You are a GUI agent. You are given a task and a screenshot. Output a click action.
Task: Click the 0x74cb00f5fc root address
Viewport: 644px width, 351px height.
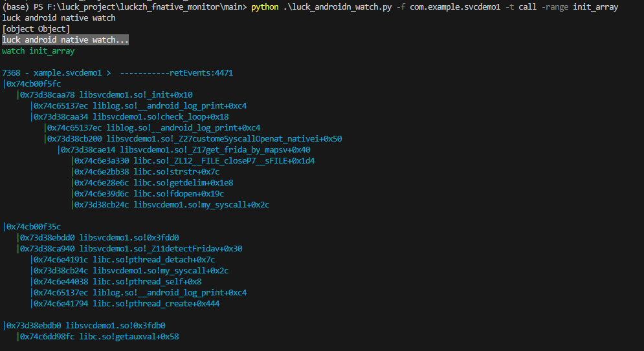pyautogui.click(x=33, y=83)
